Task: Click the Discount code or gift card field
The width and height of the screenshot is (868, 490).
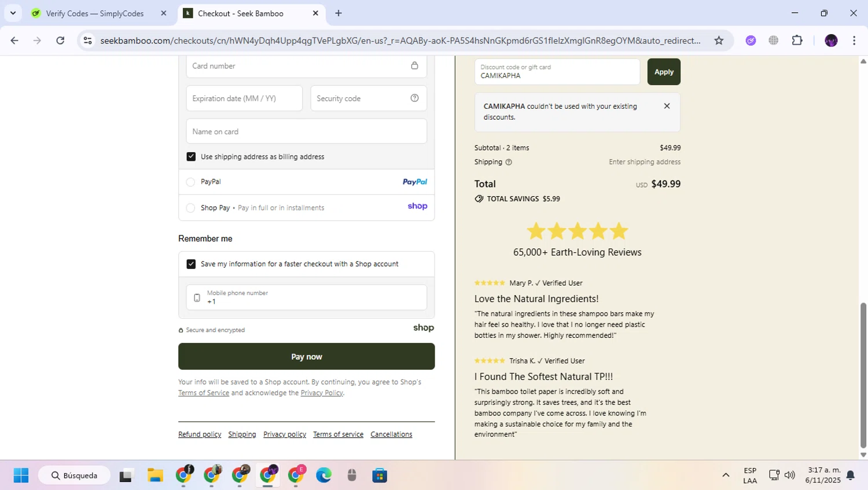Action: click(x=557, y=72)
